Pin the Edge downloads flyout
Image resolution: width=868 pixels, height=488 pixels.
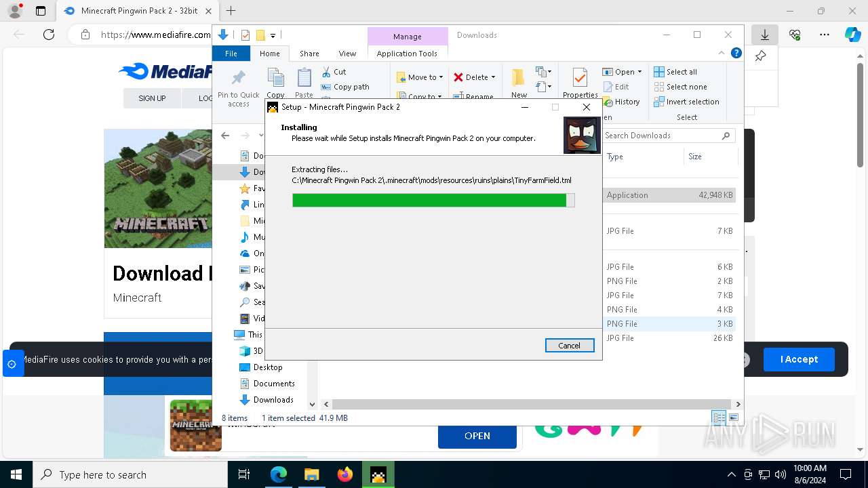(x=761, y=56)
